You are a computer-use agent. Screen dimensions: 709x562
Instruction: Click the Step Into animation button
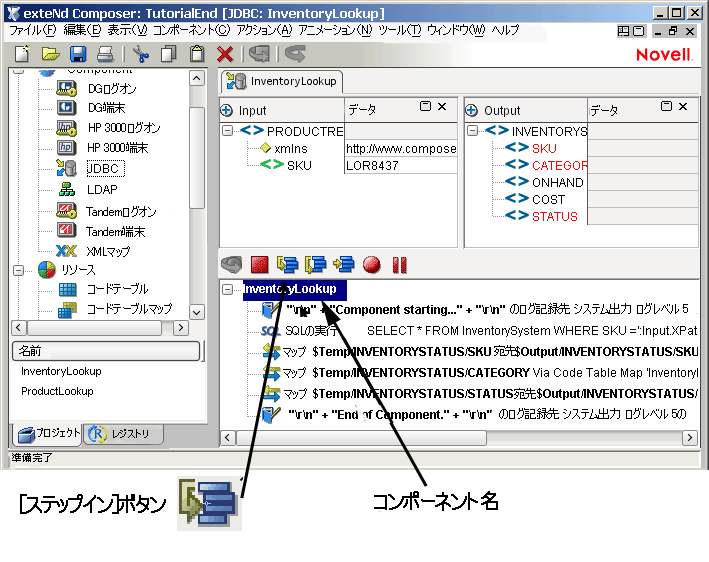[288, 265]
